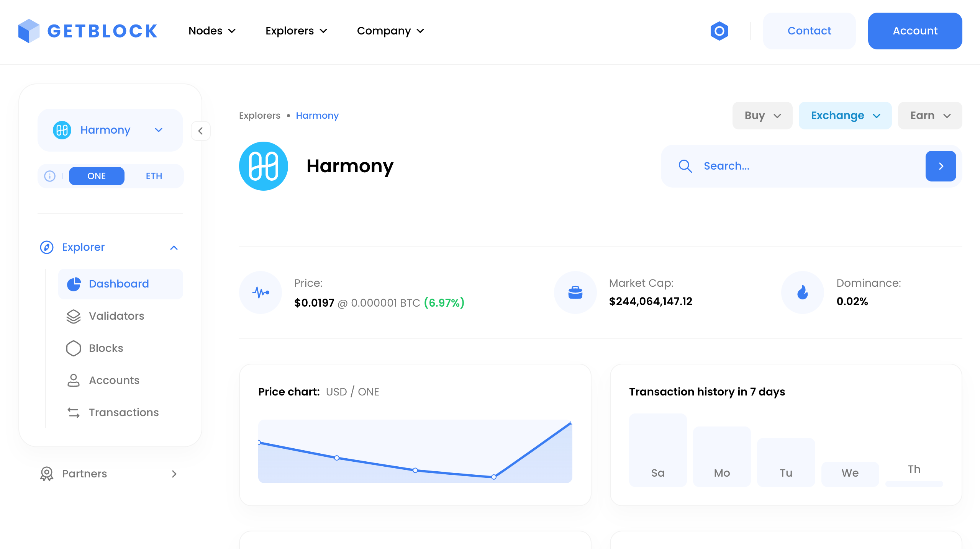Select the Accounts sidebar icon
Viewport: 980px width, 549px height.
pyautogui.click(x=73, y=380)
